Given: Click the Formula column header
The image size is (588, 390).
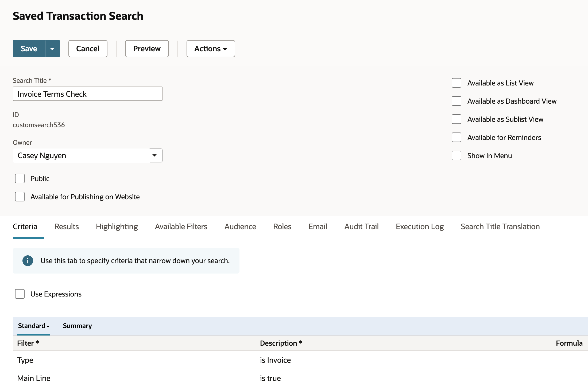Looking at the screenshot, I should (x=569, y=343).
